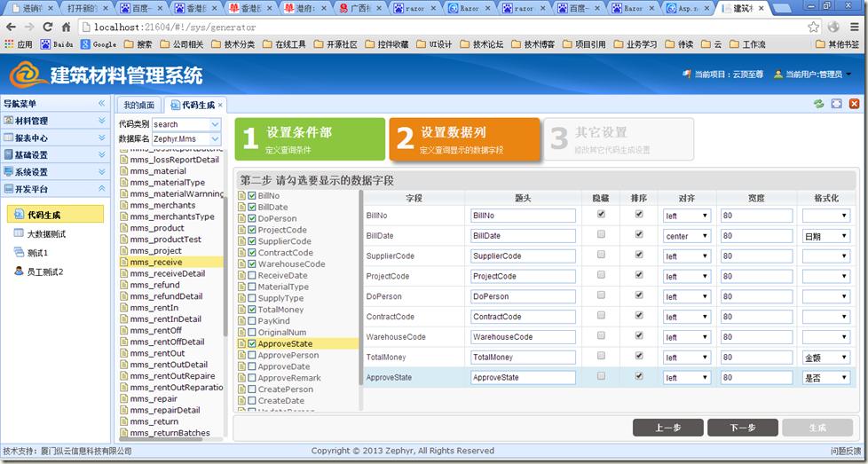
Task: Click the green refresh icon in tab bar
Action: [x=818, y=104]
